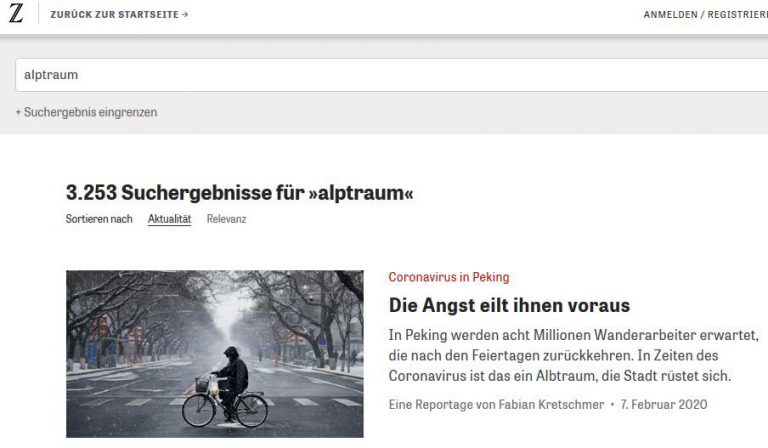Sort the results by Relevanz
The width and height of the screenshot is (768, 448).
pos(226,219)
